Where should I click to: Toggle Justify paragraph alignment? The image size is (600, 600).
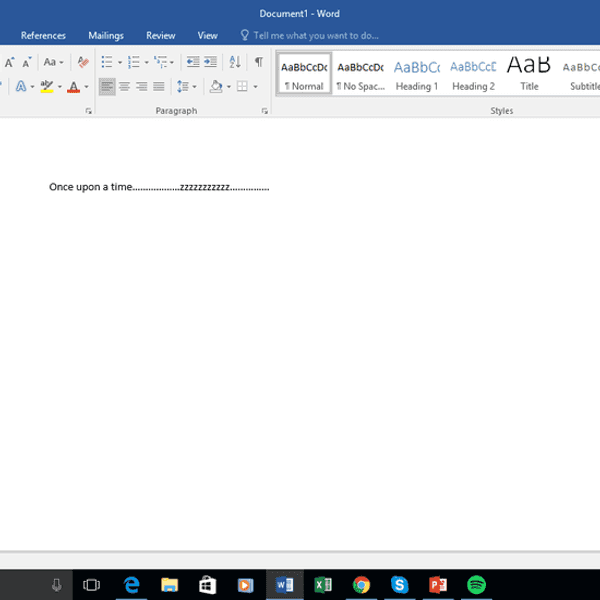(x=159, y=86)
